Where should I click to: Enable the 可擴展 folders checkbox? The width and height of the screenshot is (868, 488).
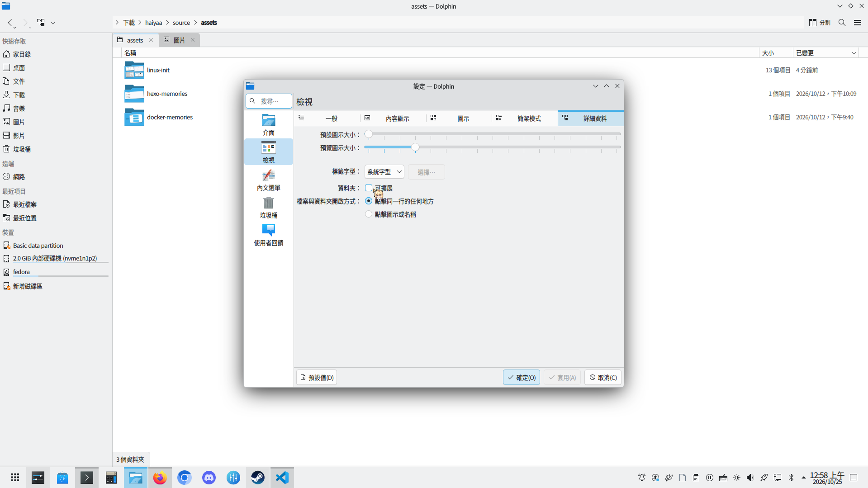(369, 188)
